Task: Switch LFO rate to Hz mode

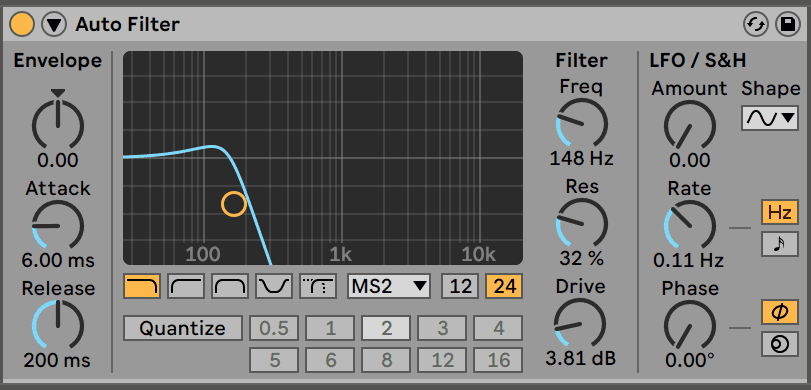Action: tap(779, 213)
